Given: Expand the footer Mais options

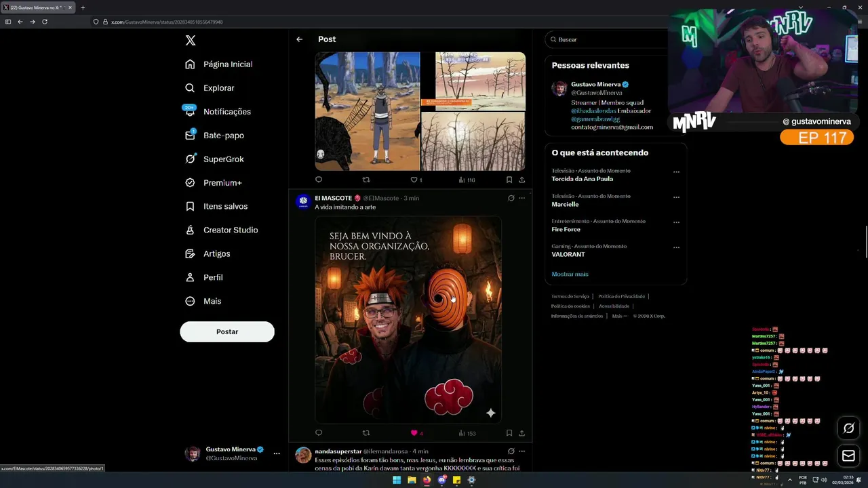Looking at the screenshot, I should click(619, 316).
